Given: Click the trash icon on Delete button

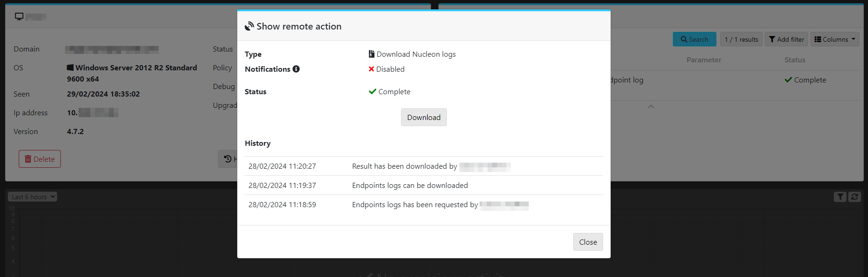Looking at the screenshot, I should 28,159.
